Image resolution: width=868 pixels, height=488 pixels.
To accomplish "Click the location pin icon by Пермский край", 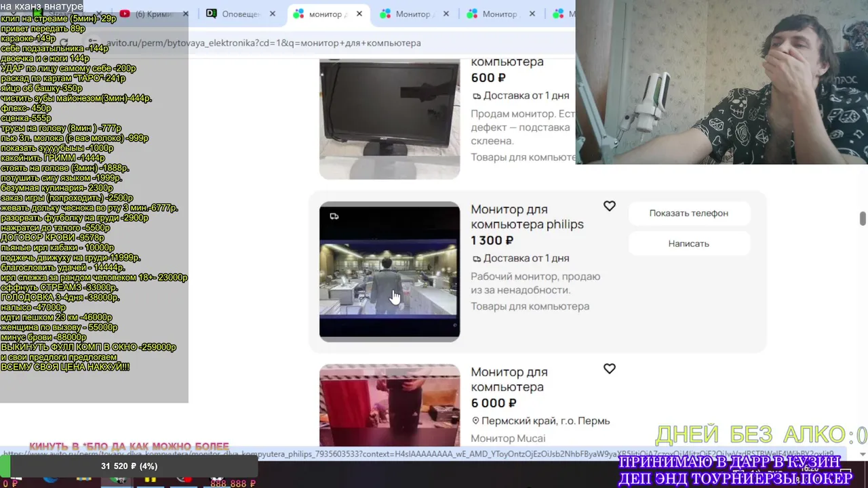I will click(476, 421).
